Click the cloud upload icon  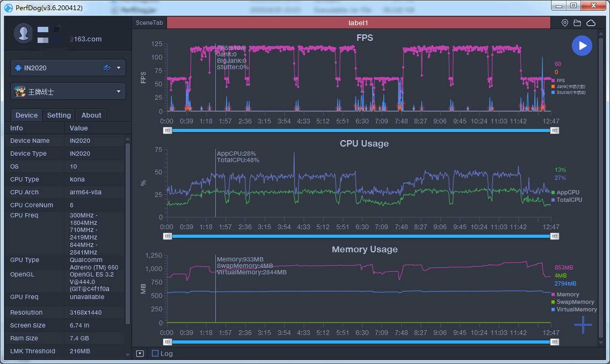(591, 23)
